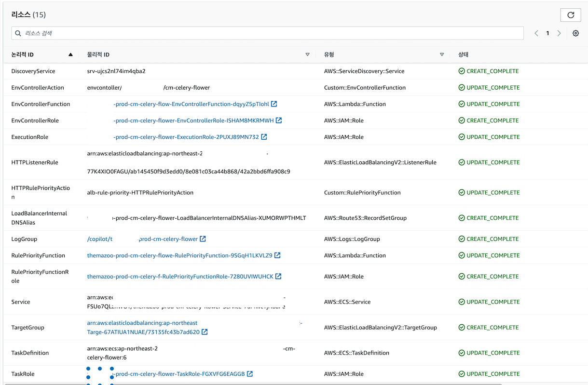This screenshot has width=588, height=385.
Task: Go to the next page of resources
Action: tap(559, 33)
